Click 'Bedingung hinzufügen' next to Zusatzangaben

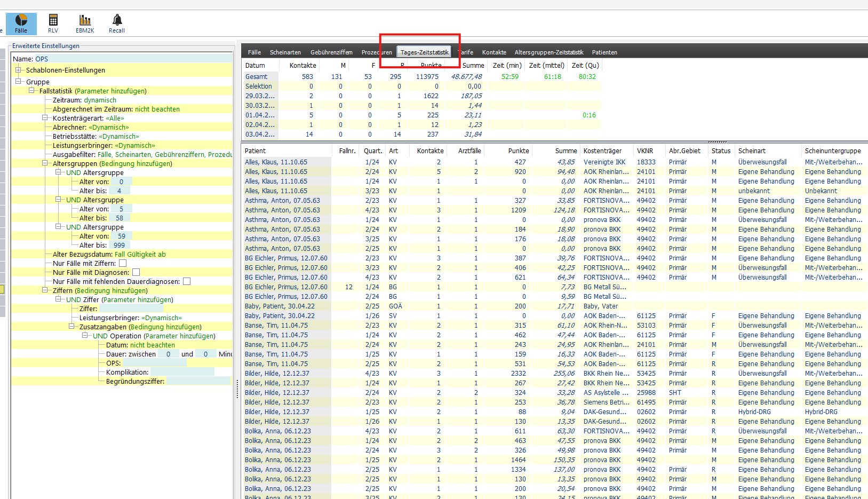165,327
